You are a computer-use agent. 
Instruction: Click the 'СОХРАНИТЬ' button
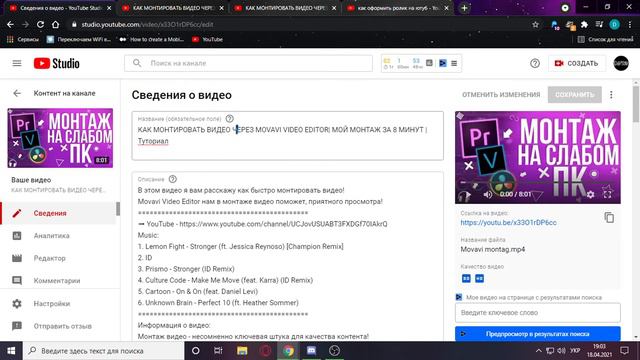[x=574, y=95]
